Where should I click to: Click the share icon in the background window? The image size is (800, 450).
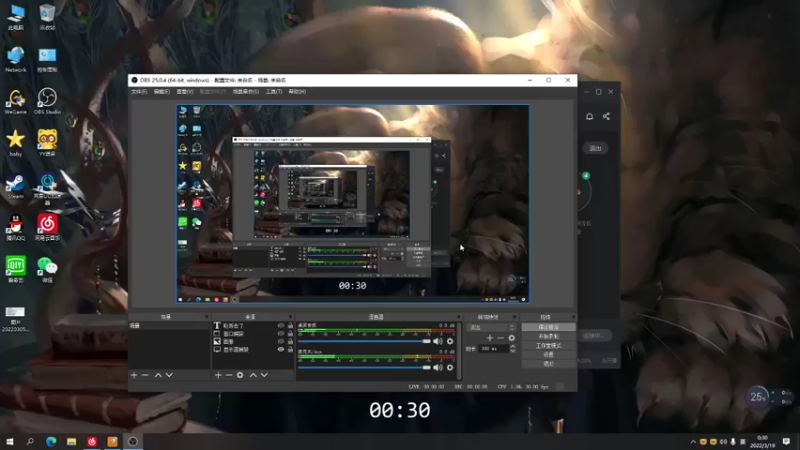pos(606,116)
